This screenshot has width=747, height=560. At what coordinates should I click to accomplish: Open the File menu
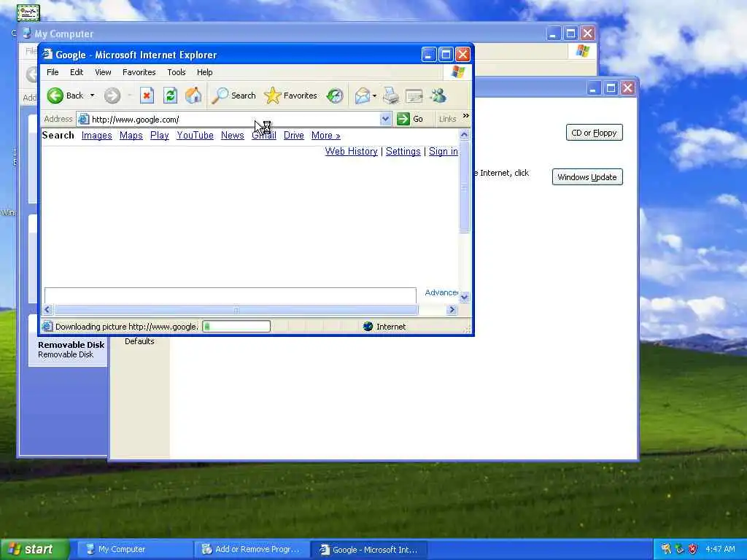coord(53,72)
